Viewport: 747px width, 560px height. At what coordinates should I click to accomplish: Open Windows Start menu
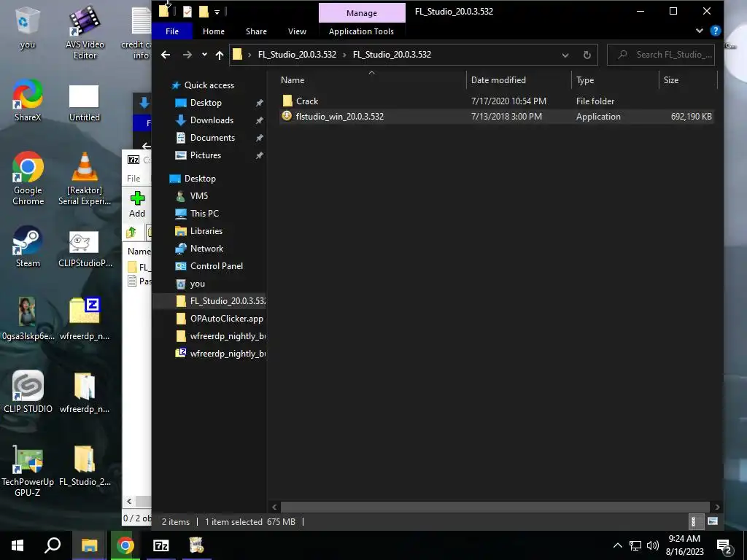tap(18, 545)
